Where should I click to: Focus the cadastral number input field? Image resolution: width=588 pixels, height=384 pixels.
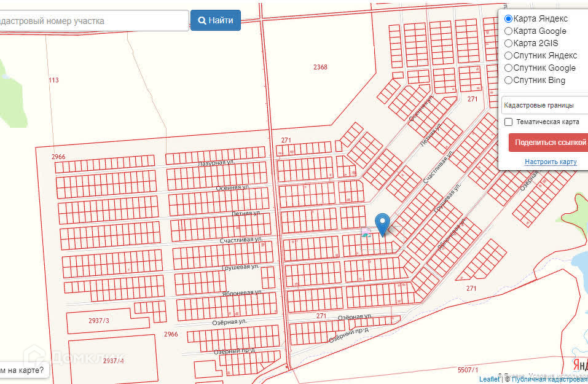point(94,21)
